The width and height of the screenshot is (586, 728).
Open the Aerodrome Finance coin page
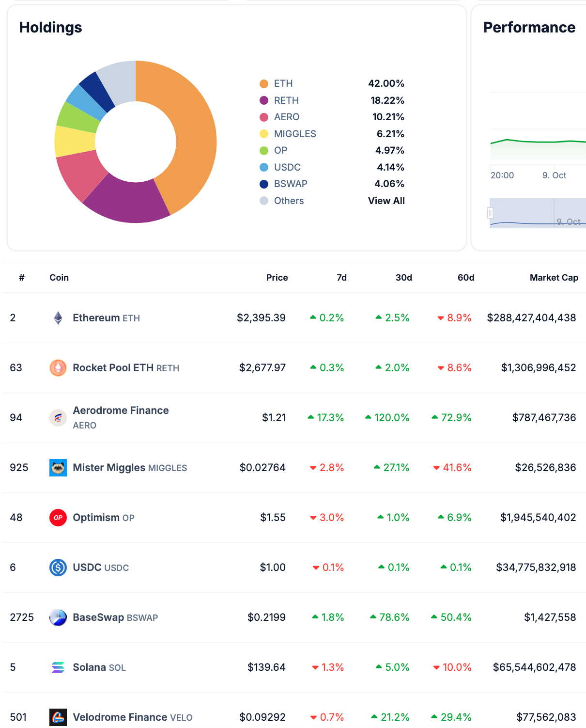tap(121, 417)
